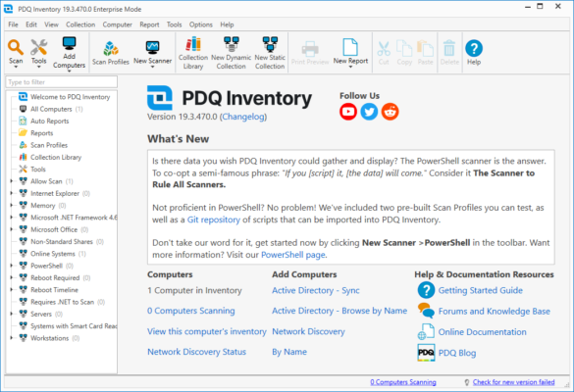The image size is (574, 392).
Task: Click the Cut scissors toolbar icon
Action: coord(384,48)
